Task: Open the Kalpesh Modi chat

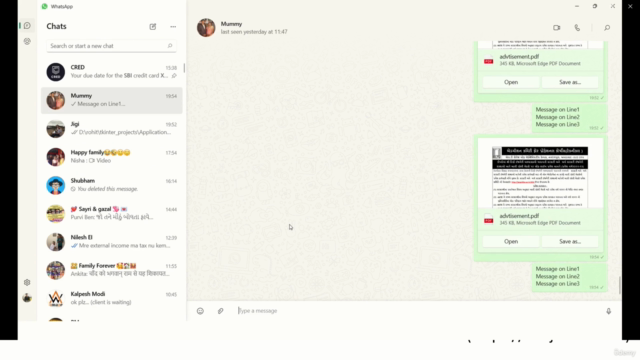Action: tap(111, 298)
